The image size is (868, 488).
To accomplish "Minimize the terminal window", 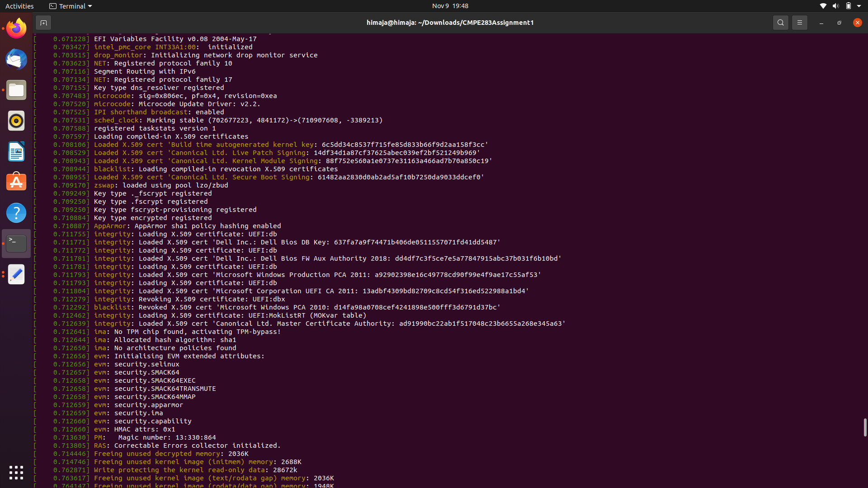I will coord(821,23).
